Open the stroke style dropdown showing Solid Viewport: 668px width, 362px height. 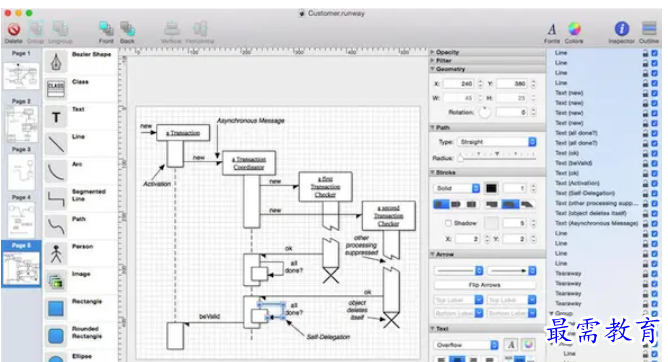[x=457, y=188]
